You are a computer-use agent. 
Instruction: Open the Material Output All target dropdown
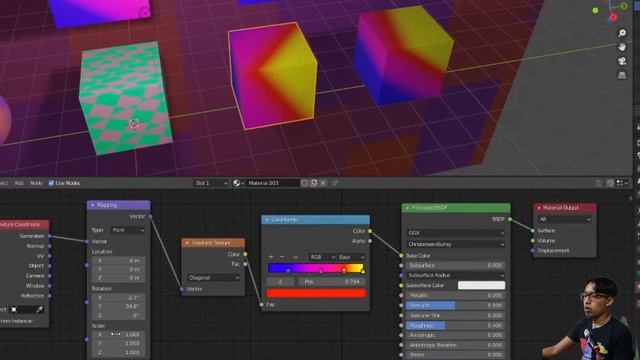pos(565,220)
